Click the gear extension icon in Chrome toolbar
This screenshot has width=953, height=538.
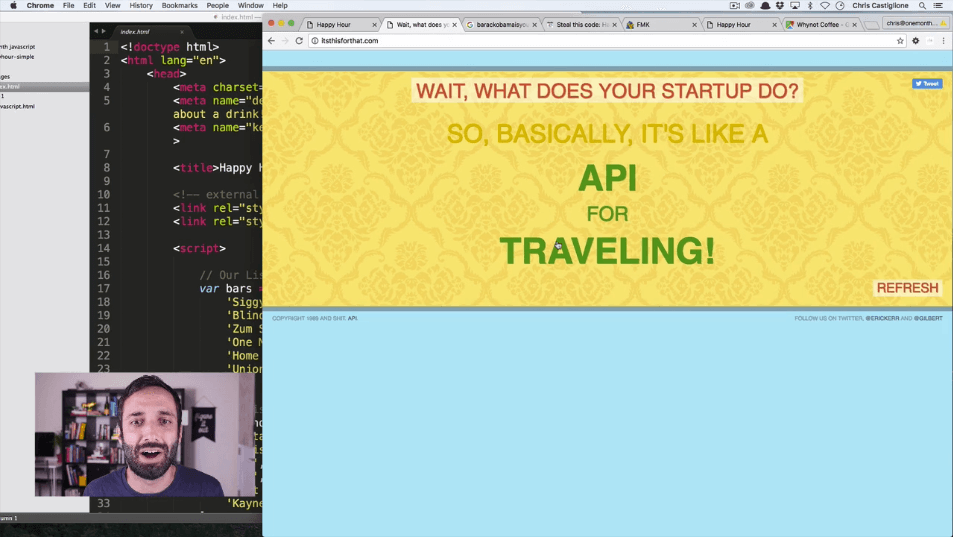tap(915, 41)
